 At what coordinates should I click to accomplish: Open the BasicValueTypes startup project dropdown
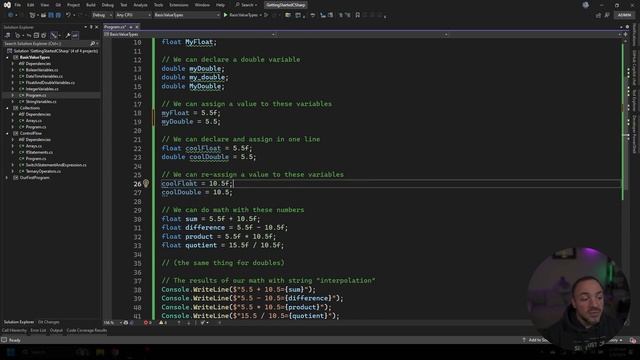coord(187,15)
